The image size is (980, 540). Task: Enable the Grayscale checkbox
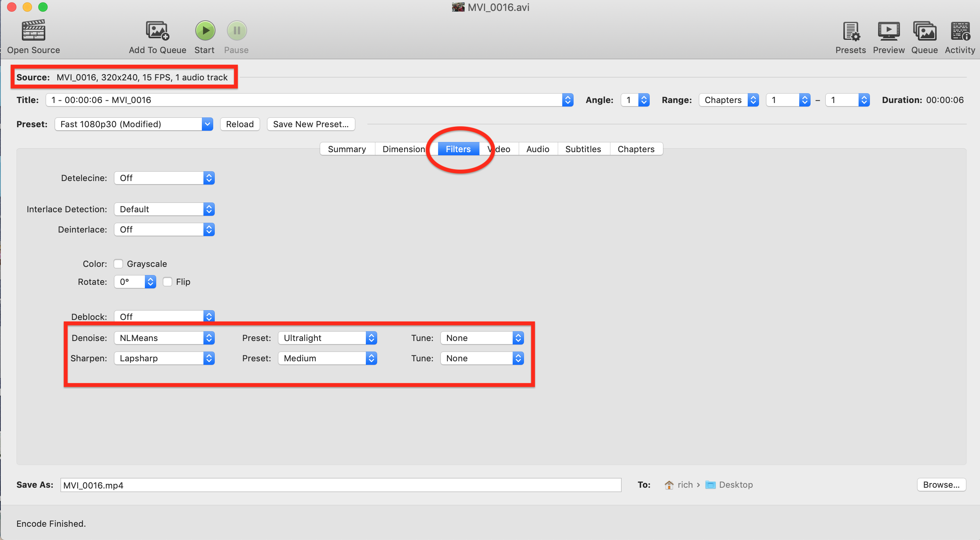119,264
